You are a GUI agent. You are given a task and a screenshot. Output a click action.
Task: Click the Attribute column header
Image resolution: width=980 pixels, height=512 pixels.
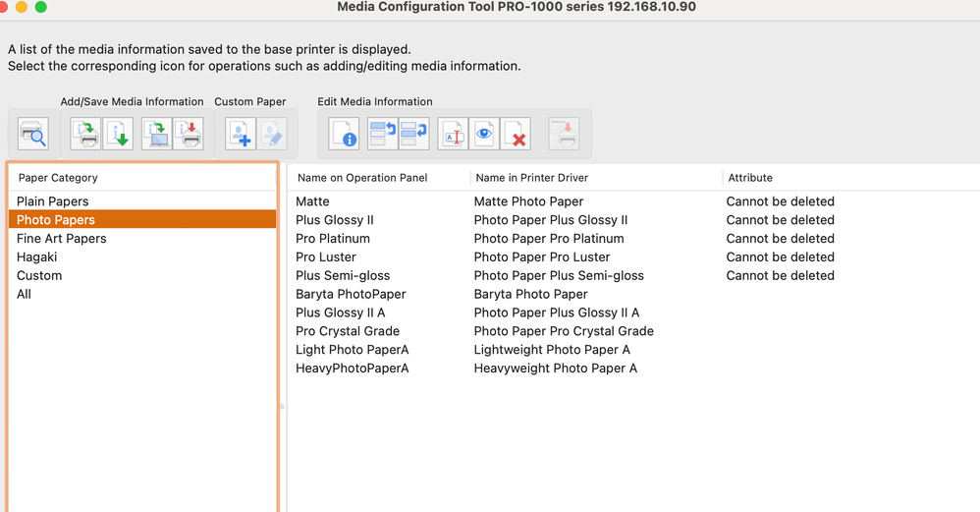pyautogui.click(x=851, y=178)
